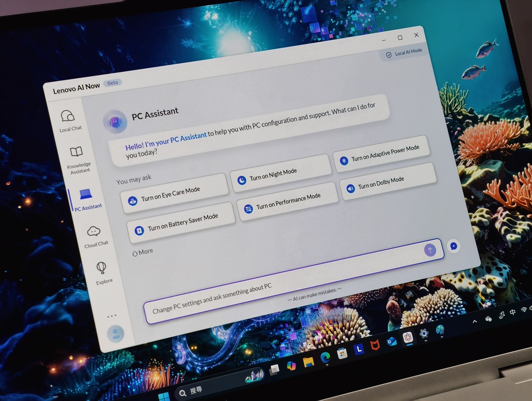532x401 pixels.
Task: Click the round plus button beside send
Action: click(x=453, y=245)
